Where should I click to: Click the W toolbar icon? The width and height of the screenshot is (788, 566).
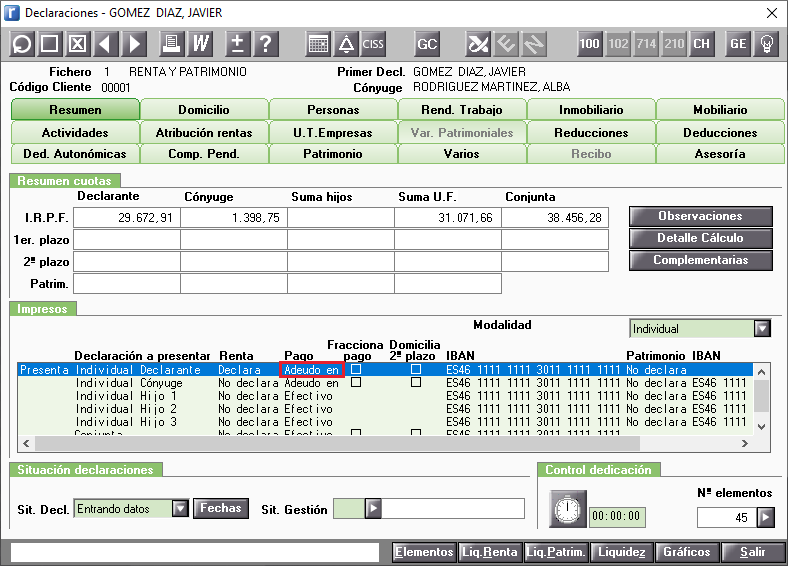click(200, 44)
